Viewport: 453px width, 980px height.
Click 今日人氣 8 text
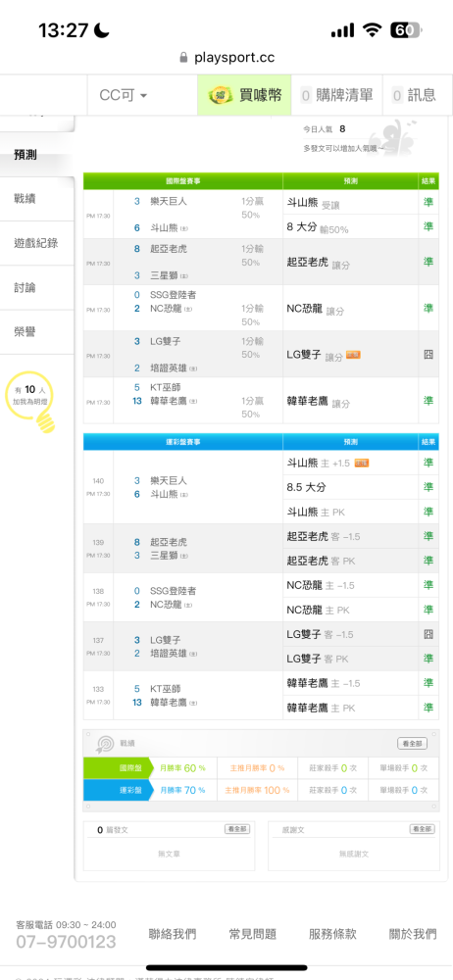(325, 128)
